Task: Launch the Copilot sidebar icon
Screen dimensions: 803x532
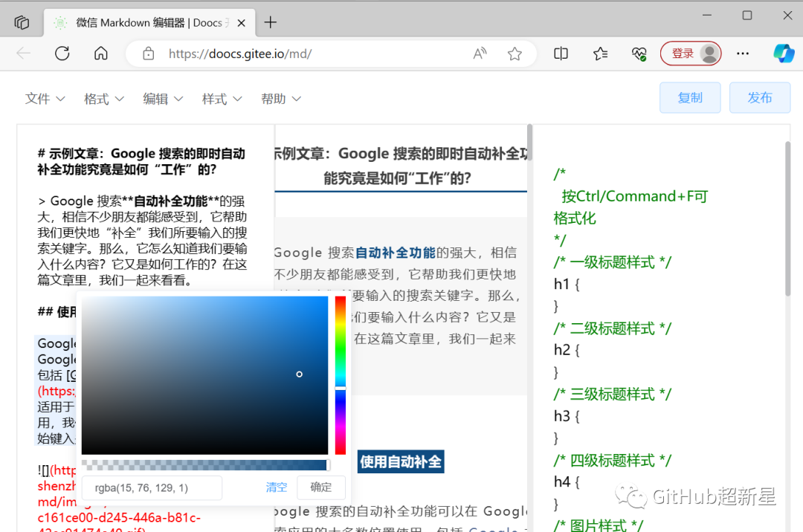Action: coord(784,53)
